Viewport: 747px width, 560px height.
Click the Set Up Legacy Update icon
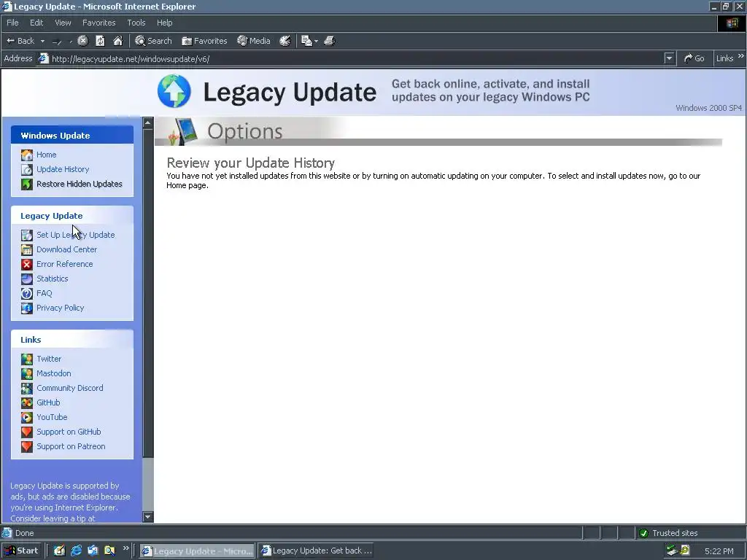[27, 235]
